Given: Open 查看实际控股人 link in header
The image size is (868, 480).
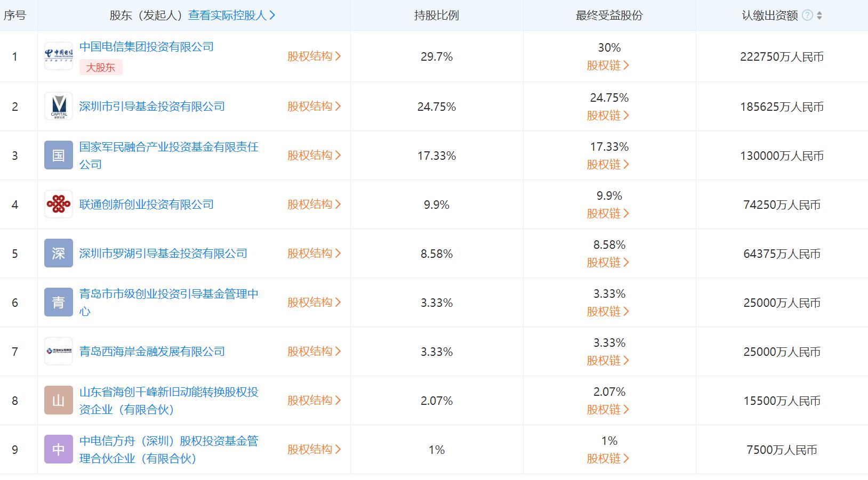Looking at the screenshot, I should click(231, 15).
